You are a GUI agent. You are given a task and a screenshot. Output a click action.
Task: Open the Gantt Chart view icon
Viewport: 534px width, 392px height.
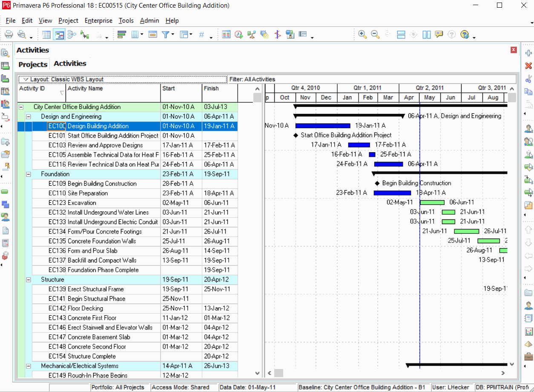tap(59, 35)
